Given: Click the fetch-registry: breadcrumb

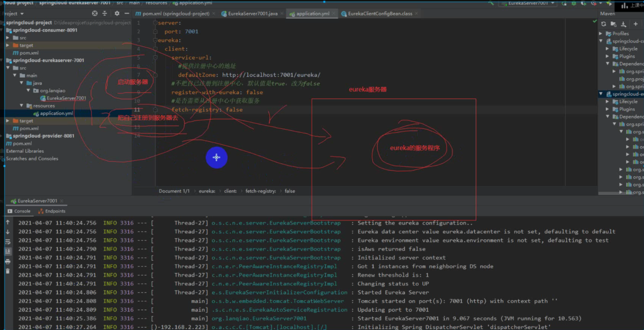Looking at the screenshot, I should (261, 191).
